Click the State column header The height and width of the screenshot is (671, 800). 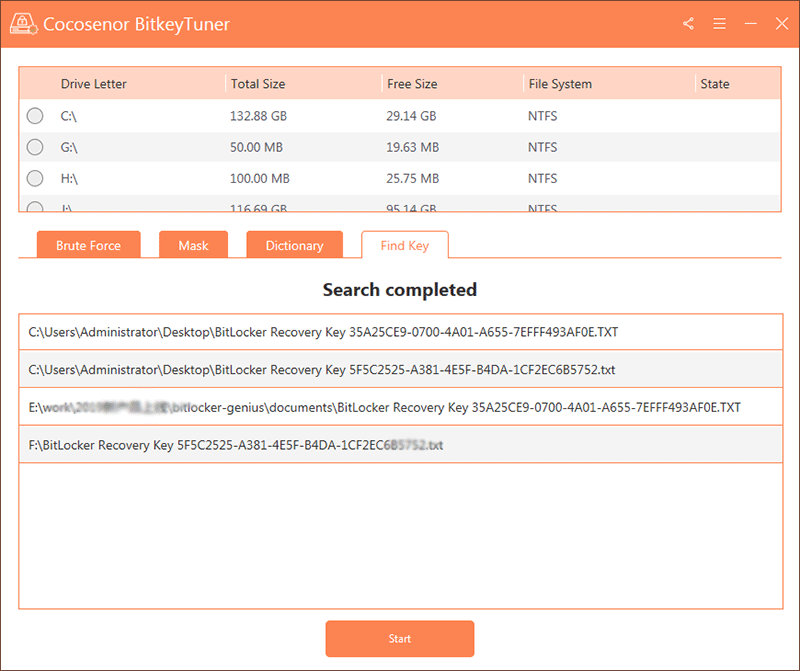[x=715, y=84]
